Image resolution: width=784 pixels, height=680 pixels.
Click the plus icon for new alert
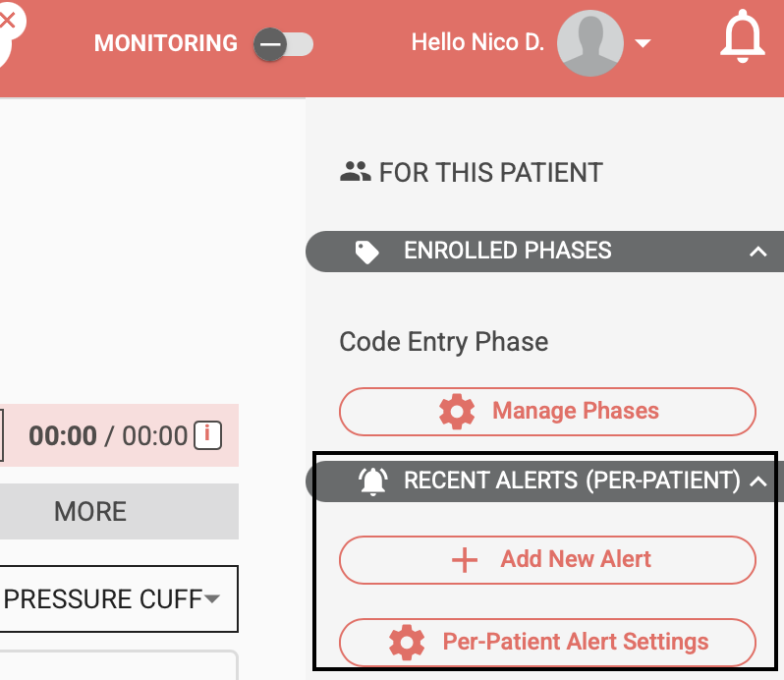464,560
